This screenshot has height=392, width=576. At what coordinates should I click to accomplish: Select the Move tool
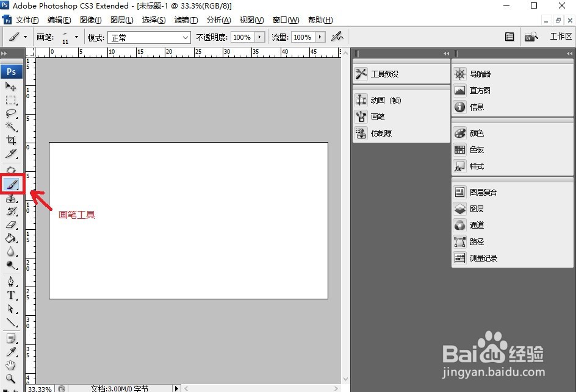(x=10, y=87)
